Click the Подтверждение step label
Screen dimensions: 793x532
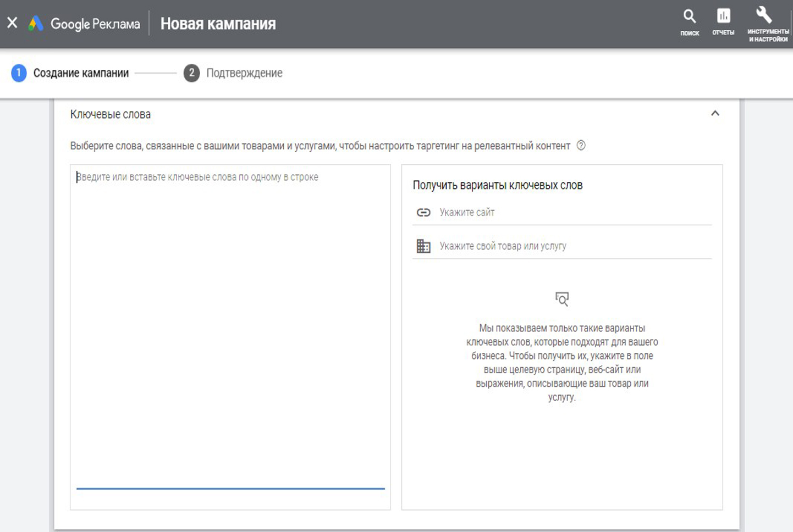[244, 73]
